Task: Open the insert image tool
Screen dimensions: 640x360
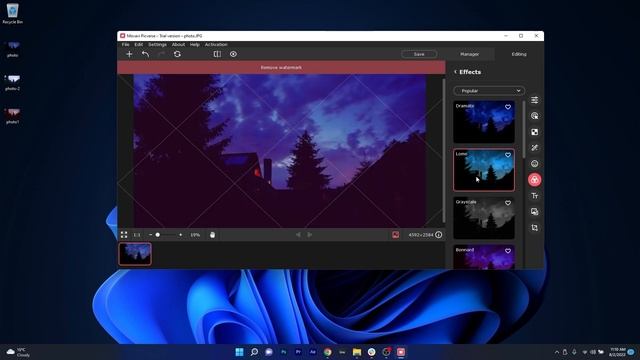Action: 534,212
